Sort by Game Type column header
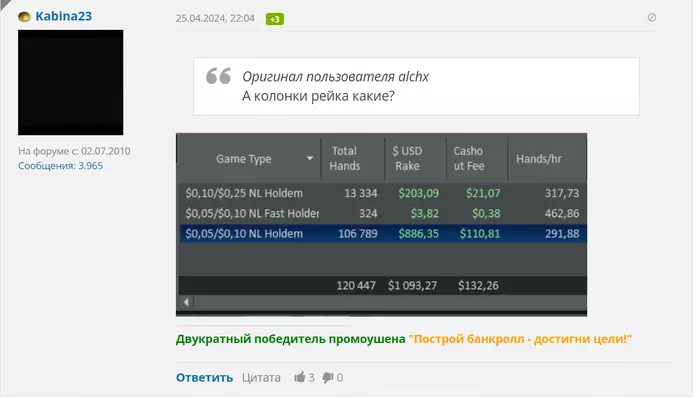The width and height of the screenshot is (700, 398). (244, 159)
